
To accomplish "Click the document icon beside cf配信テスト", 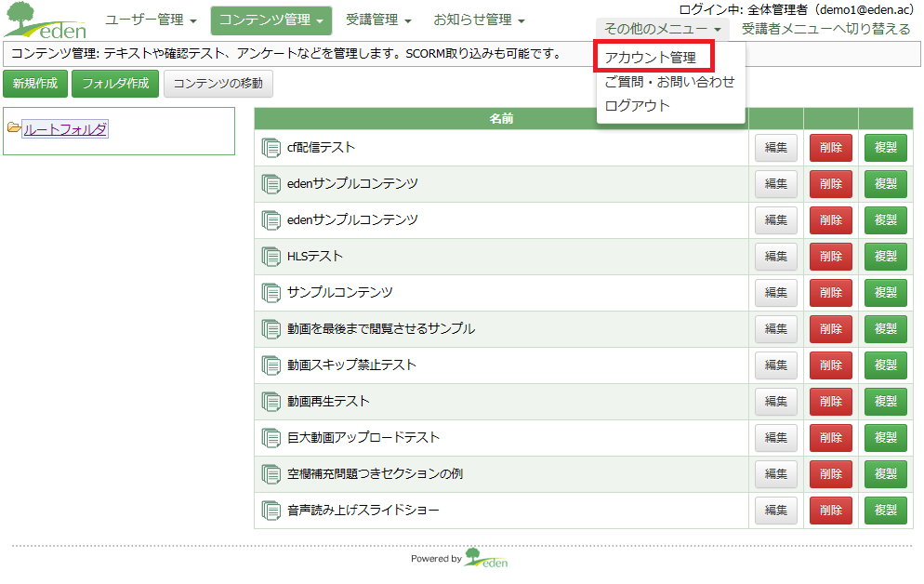I will coord(271,147).
